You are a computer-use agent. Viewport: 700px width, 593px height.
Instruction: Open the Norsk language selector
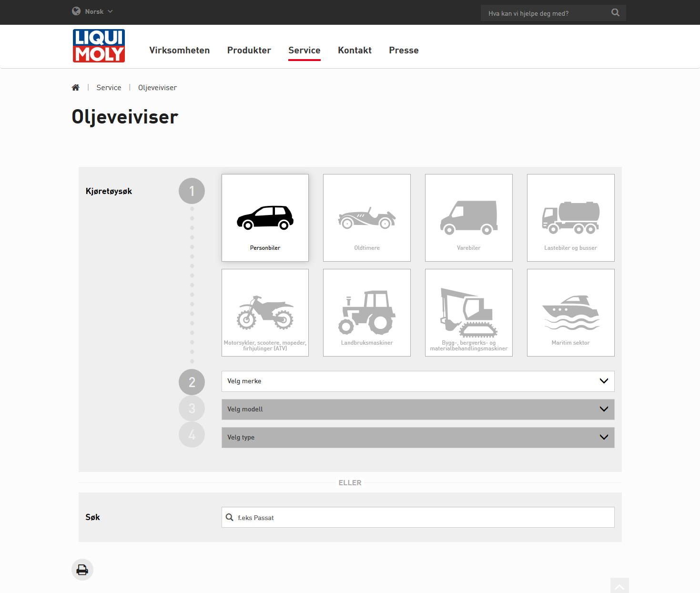(93, 11)
